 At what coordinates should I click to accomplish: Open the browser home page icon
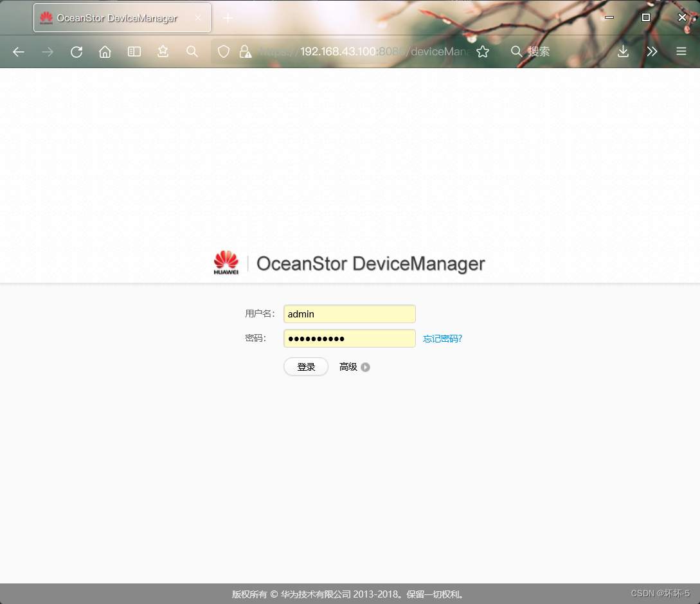[105, 52]
